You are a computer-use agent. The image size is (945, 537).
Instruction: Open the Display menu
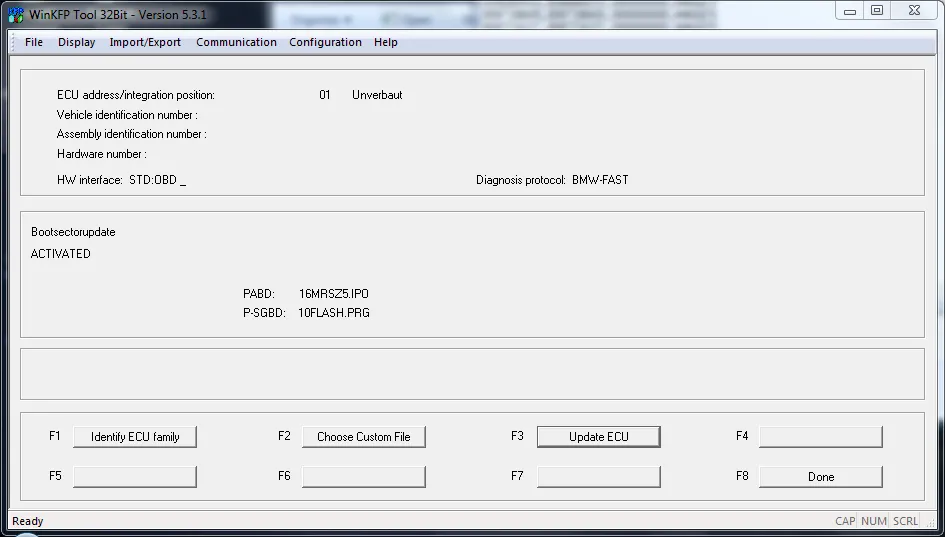77,42
